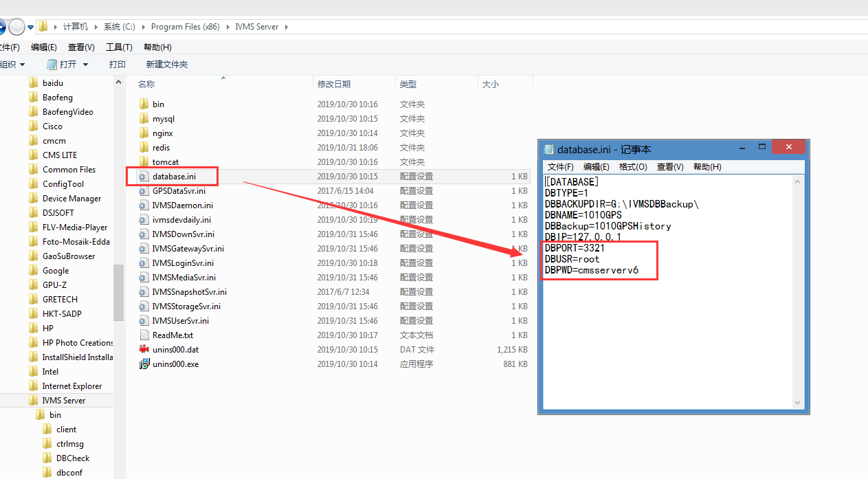868x479 pixels.
Task: Open the 帮助(H) menu in Notepad
Action: pos(707,167)
